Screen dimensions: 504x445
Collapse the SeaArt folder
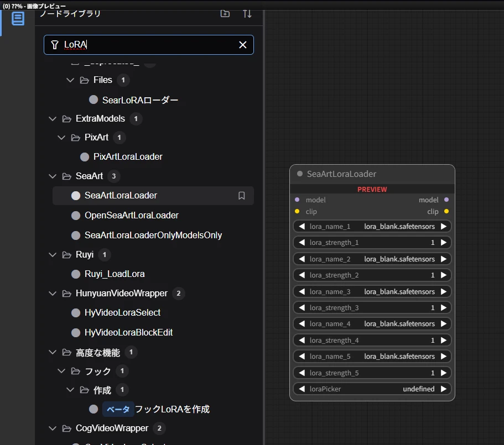click(x=53, y=176)
